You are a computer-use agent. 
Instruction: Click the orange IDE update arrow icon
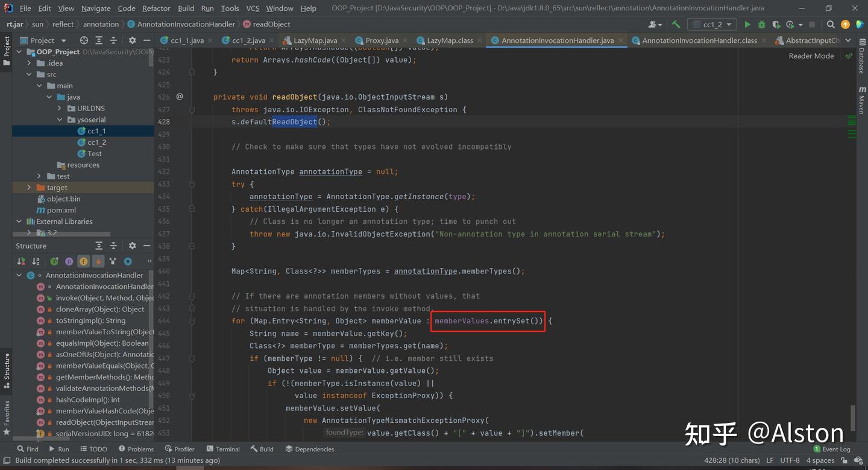tap(845, 25)
